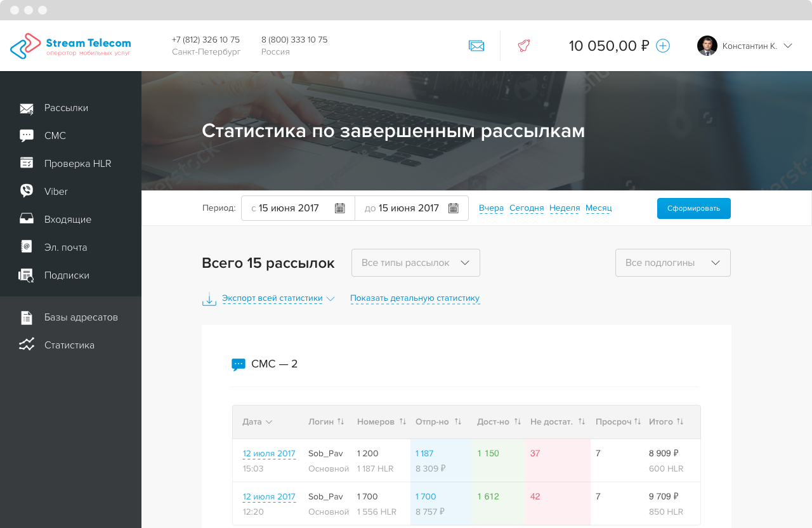Go to Проверка HLR section
The height and width of the screenshot is (528, 812).
(x=77, y=164)
